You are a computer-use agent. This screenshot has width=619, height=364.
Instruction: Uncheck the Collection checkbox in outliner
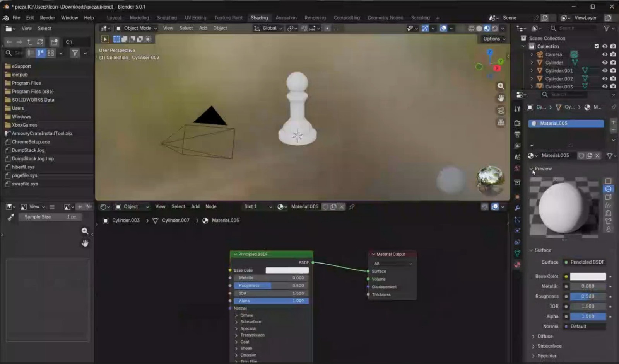click(597, 46)
